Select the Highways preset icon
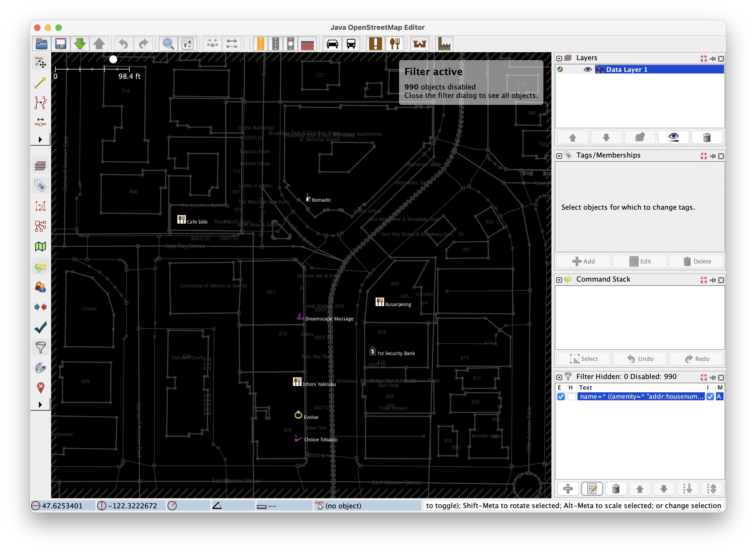 (x=261, y=44)
